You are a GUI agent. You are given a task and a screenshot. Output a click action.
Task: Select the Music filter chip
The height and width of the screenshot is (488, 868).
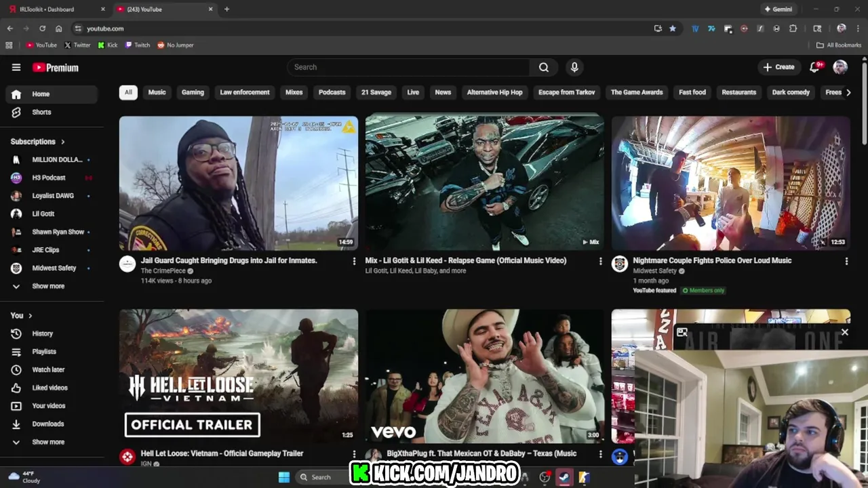(157, 92)
